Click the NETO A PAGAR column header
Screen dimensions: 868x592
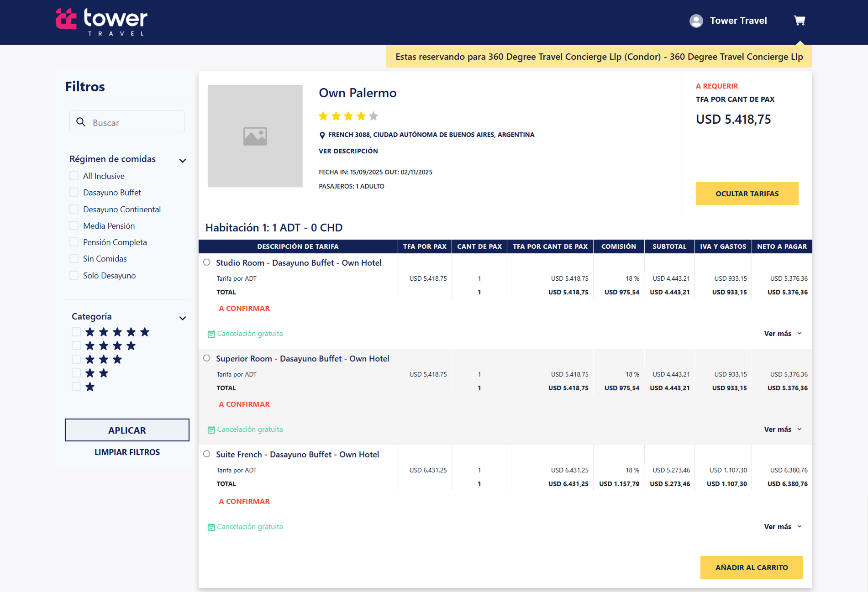click(x=782, y=246)
